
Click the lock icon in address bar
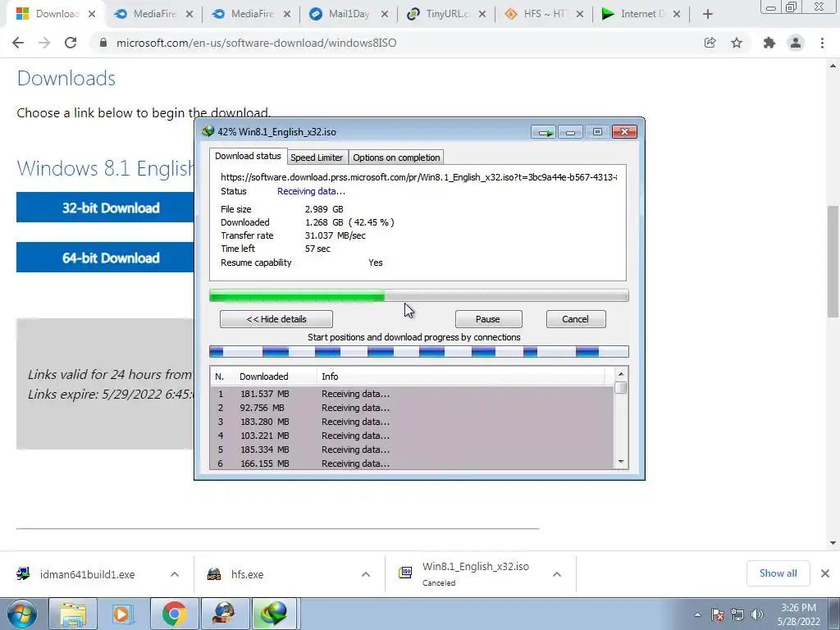pos(103,43)
